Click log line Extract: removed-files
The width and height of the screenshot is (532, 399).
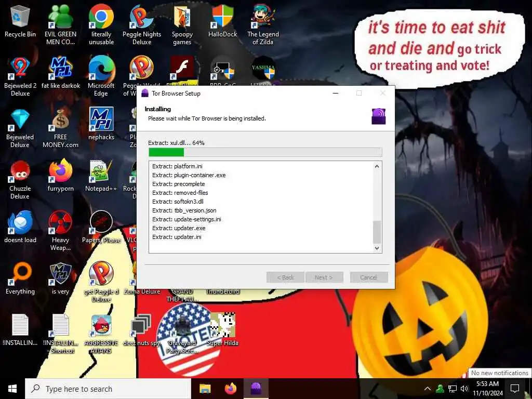180,193
